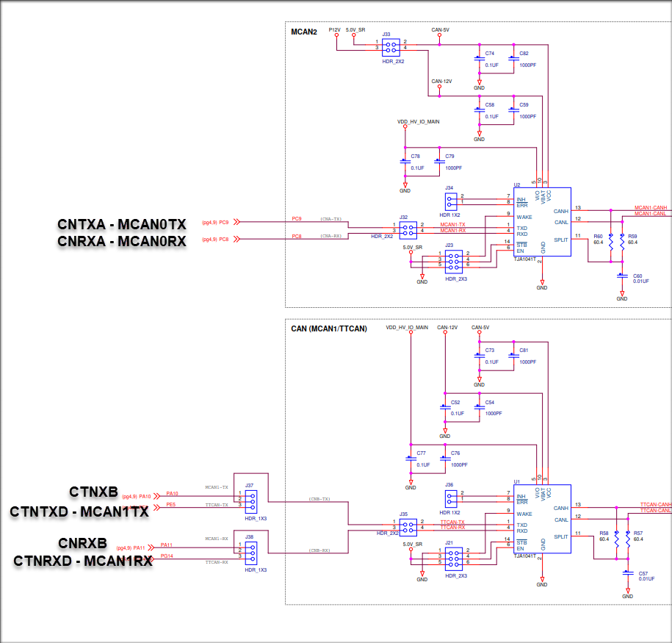Select the CTNRXD - MCAN1RX annotation
The image size is (672, 643).
pos(83,561)
